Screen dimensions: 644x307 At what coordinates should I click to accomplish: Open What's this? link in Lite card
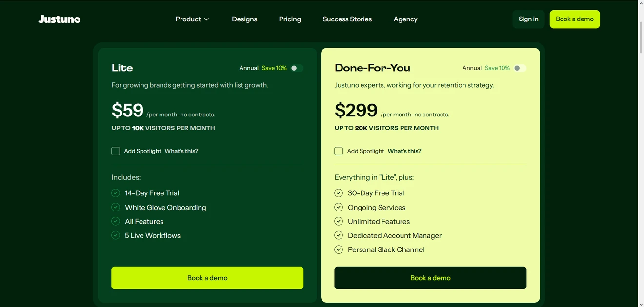[x=181, y=151]
